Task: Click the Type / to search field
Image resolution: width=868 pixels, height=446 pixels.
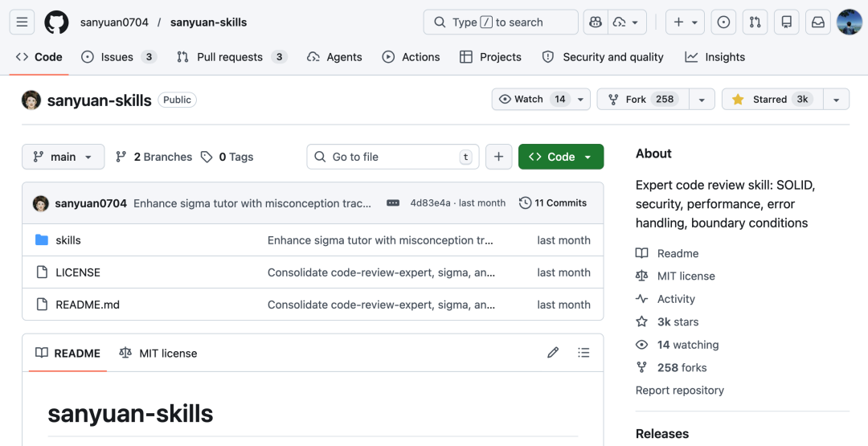Action: (x=501, y=23)
